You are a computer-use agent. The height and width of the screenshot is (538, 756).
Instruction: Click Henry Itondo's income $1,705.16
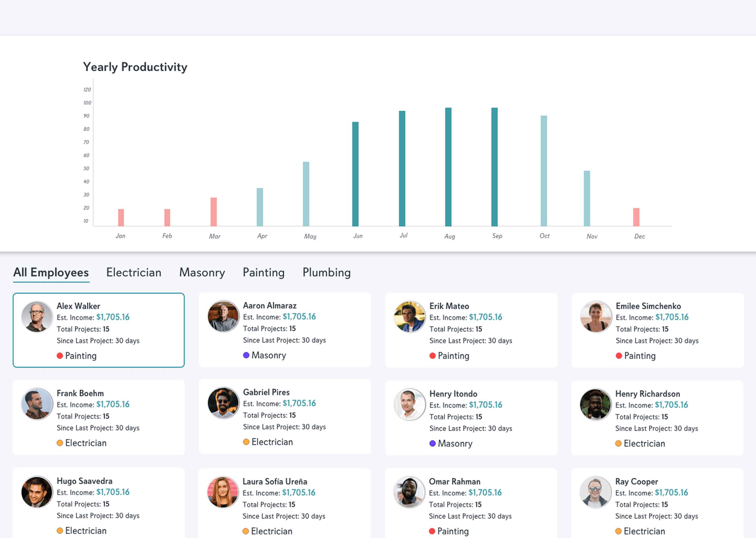pos(486,405)
